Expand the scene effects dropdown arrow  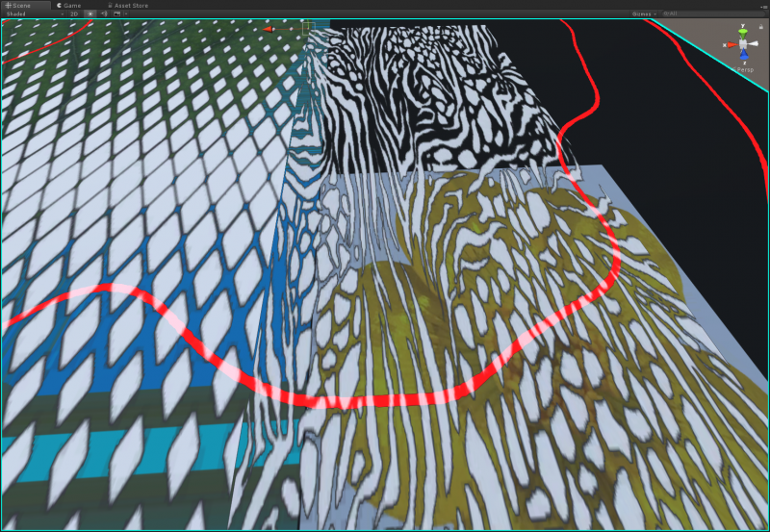point(125,14)
